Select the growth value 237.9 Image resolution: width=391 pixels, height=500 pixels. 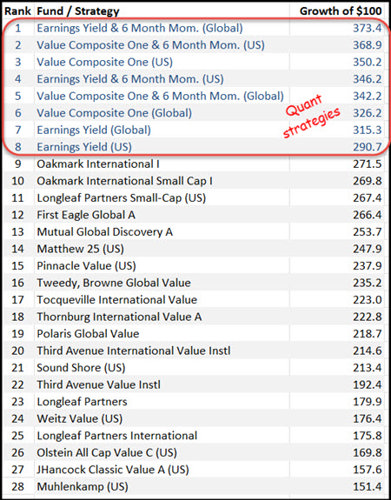click(x=367, y=266)
